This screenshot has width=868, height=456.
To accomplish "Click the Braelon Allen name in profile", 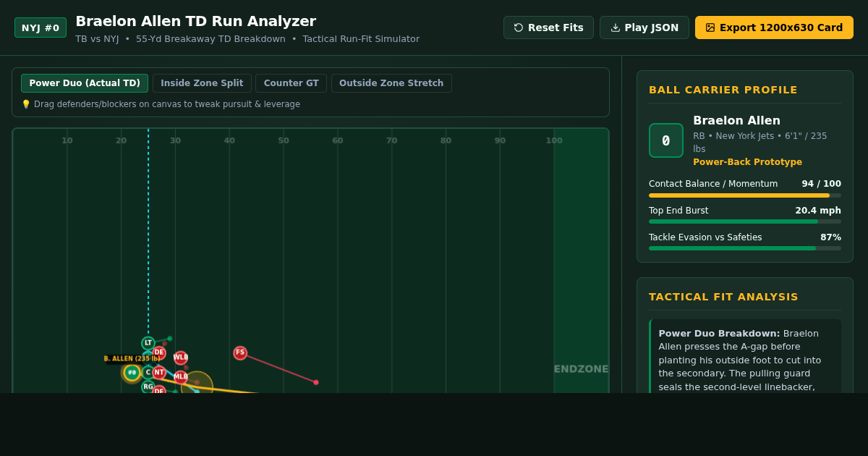I will tap(736, 120).
